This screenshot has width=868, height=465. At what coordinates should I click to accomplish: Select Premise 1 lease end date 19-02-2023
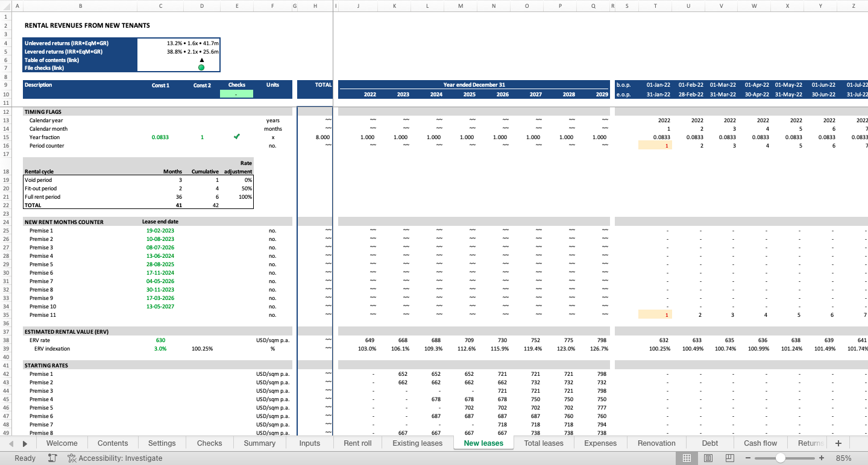click(x=160, y=231)
